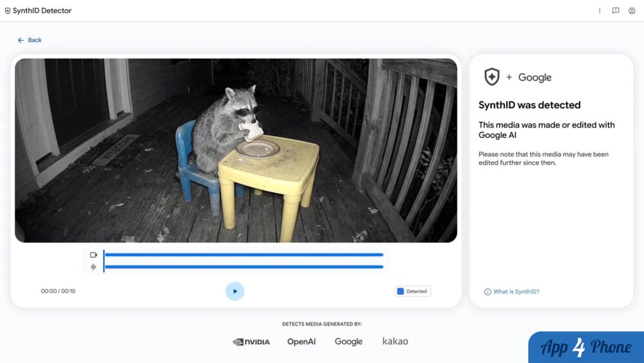Click the Google logo in footer
This screenshot has width=644, height=363.
point(348,342)
